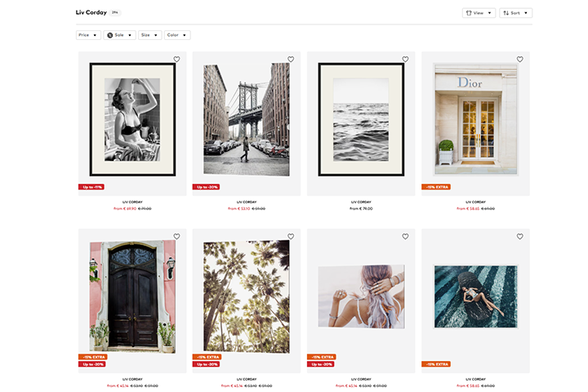This screenshot has width=588, height=392.
Task: Click the 'from € 79.00' price text
Action: pos(361,209)
